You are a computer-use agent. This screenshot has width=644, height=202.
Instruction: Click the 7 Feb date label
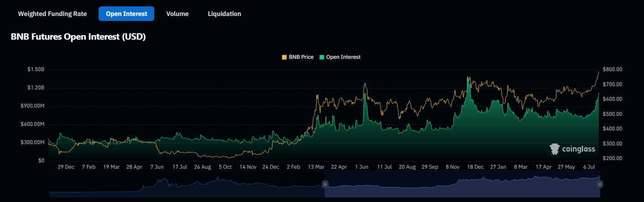(89, 167)
